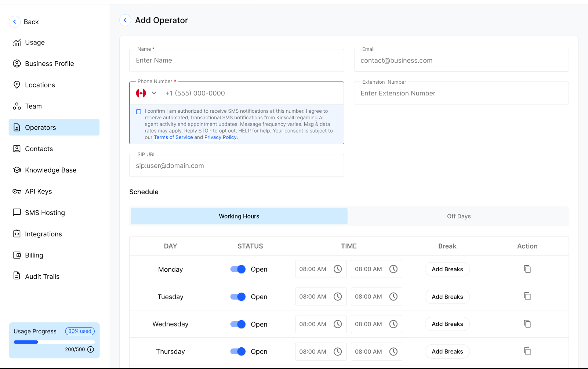
Task: Select Operators in the sidebar
Action: click(x=54, y=127)
